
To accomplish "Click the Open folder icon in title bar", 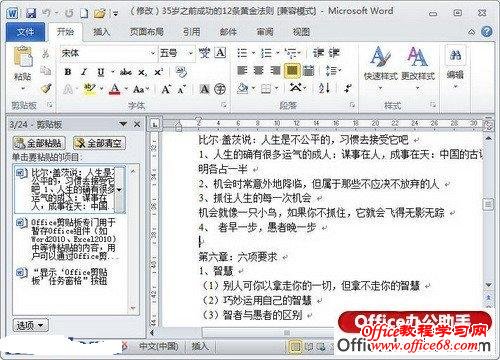I will click(x=99, y=13).
